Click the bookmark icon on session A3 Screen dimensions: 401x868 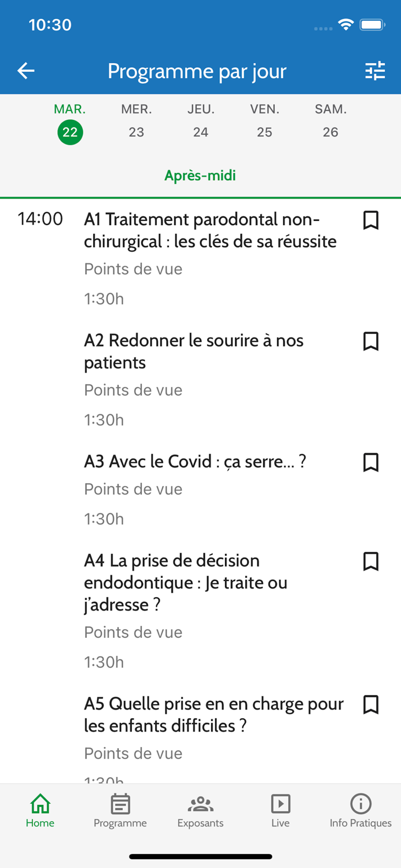click(x=371, y=462)
